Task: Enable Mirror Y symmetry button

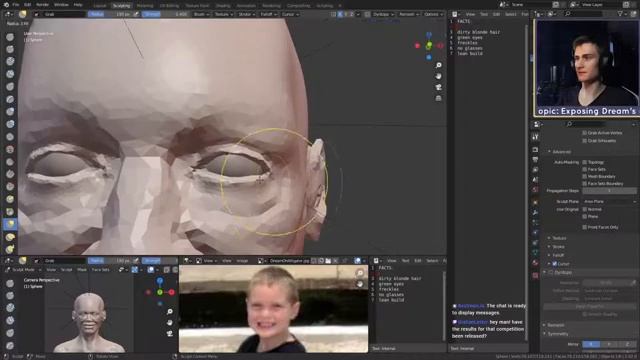Action: click(609, 344)
